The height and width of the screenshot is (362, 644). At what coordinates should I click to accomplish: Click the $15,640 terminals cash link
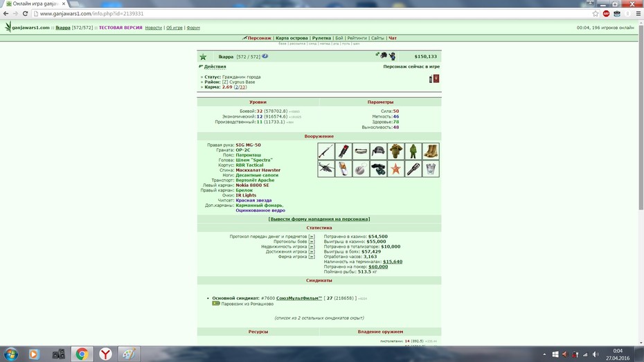pyautogui.click(x=393, y=262)
